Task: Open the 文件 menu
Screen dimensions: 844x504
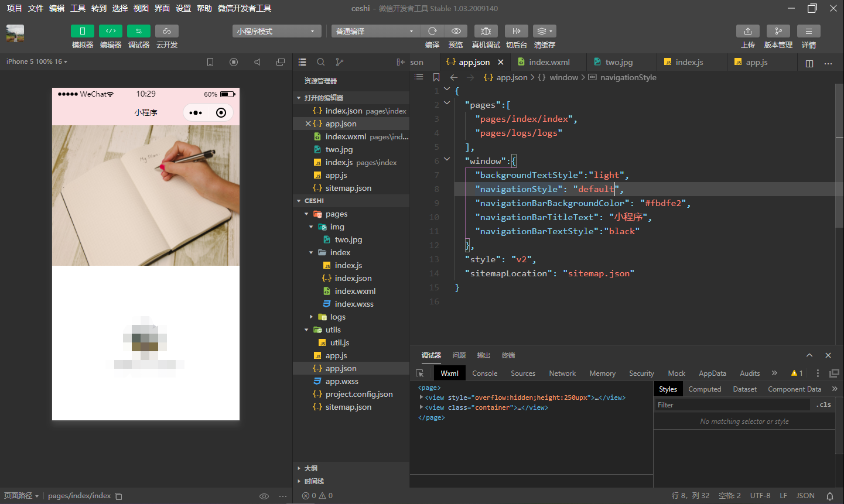Action: coord(36,8)
